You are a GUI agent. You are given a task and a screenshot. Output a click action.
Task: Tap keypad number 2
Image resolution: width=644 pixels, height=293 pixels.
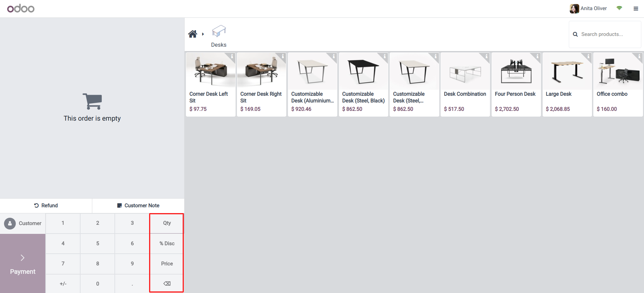point(98,223)
